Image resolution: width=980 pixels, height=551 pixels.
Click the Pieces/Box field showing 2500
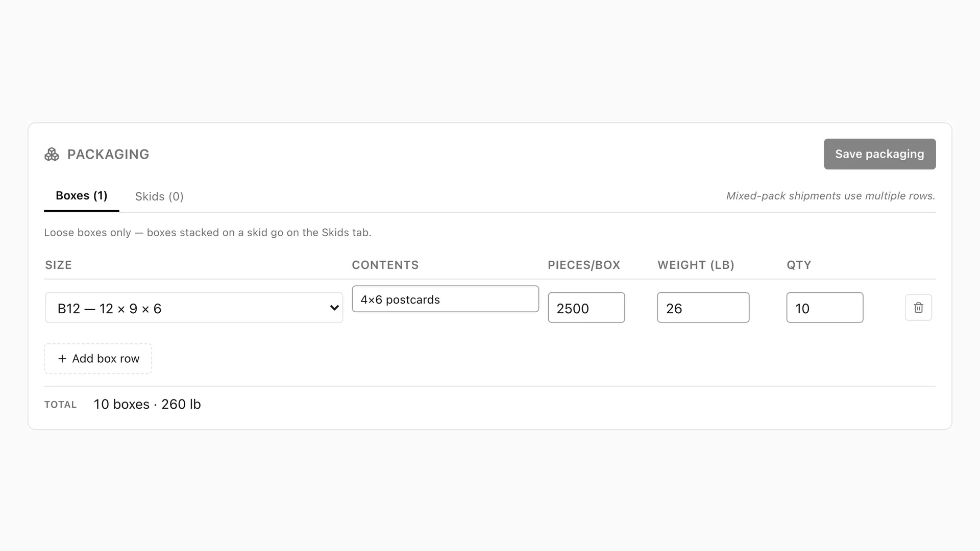click(586, 308)
